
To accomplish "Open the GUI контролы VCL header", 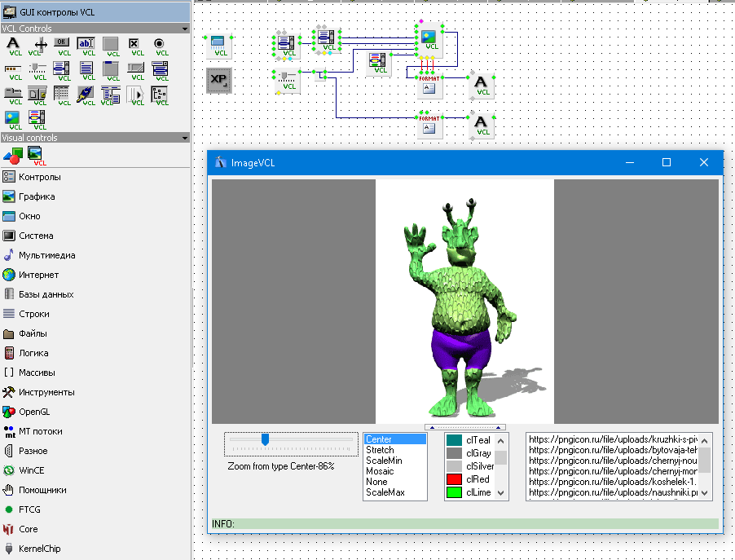I will pos(95,12).
